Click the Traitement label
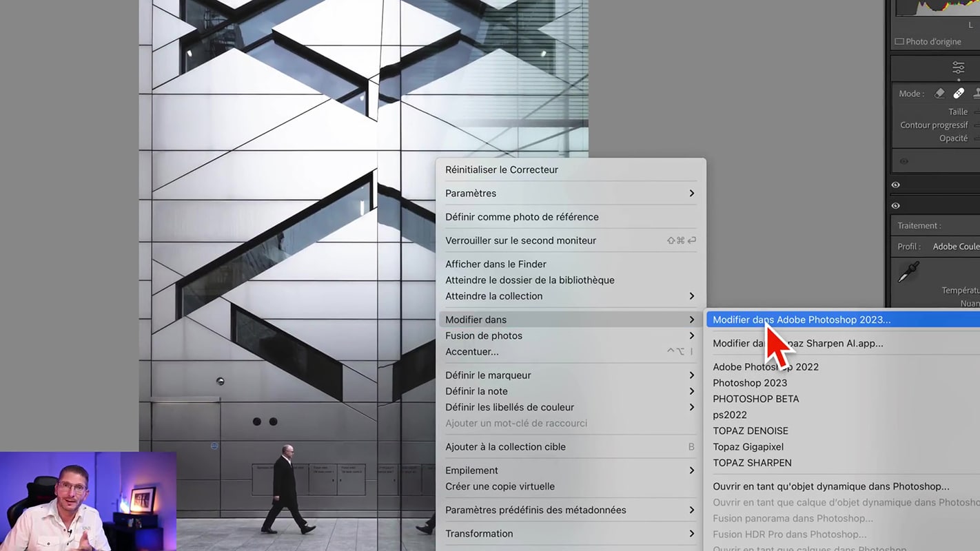 click(919, 225)
